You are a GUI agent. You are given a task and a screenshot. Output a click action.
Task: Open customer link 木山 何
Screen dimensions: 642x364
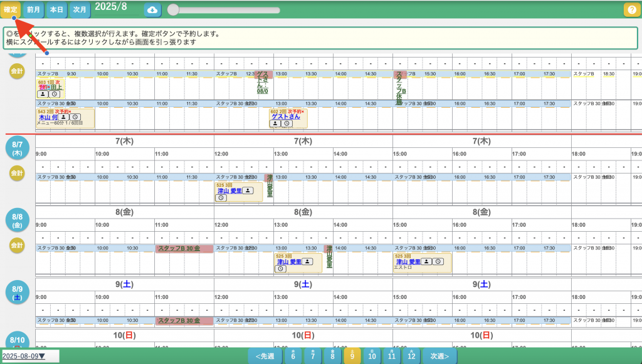48,117
